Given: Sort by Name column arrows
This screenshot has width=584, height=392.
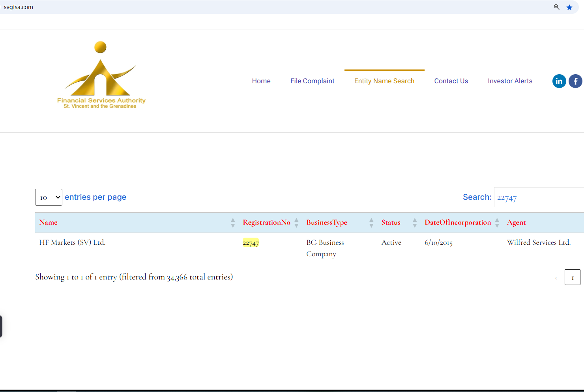Looking at the screenshot, I should pyautogui.click(x=233, y=223).
